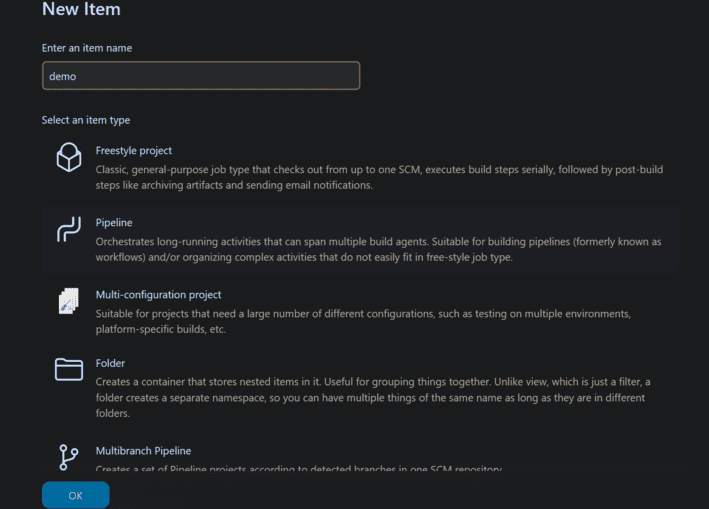Click the Multibranch Pipeline branch icon

(69, 457)
